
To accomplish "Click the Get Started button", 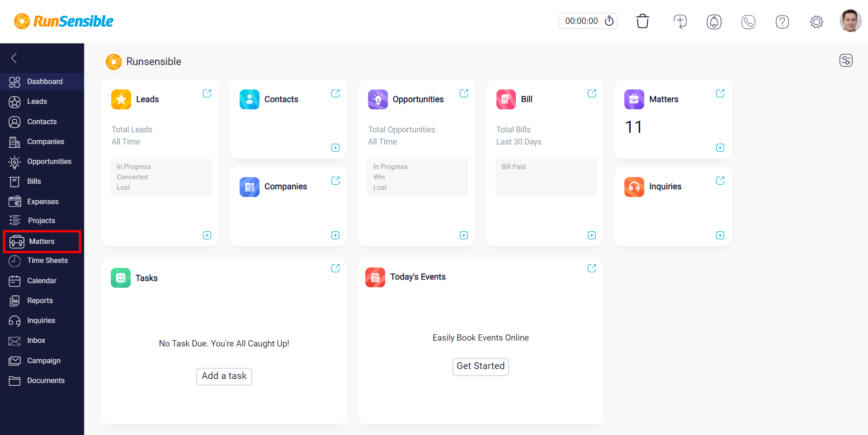I will (481, 366).
